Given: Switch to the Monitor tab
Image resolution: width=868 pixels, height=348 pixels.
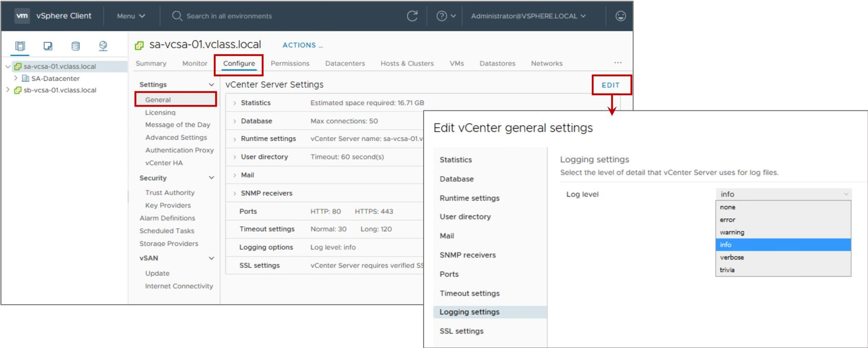Looking at the screenshot, I should tap(195, 63).
